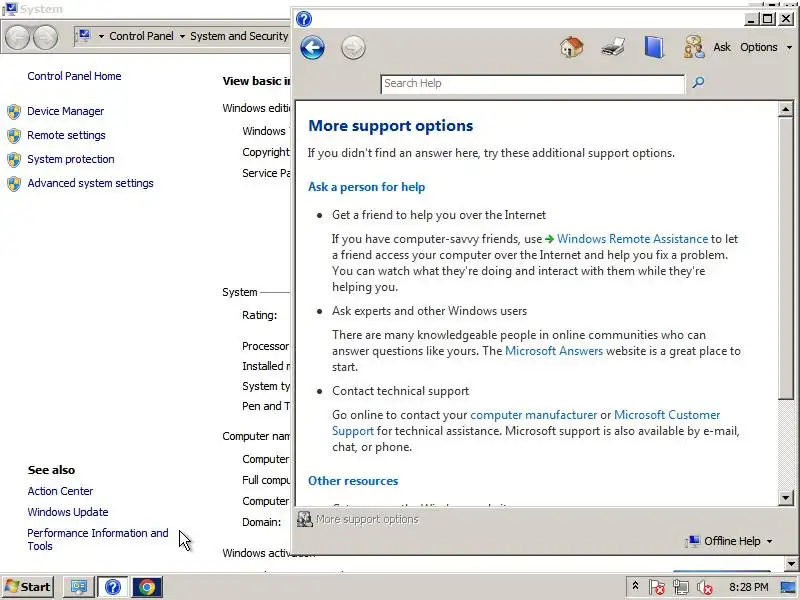
Task: Open Server Manager from the taskbar
Action: coord(79,587)
